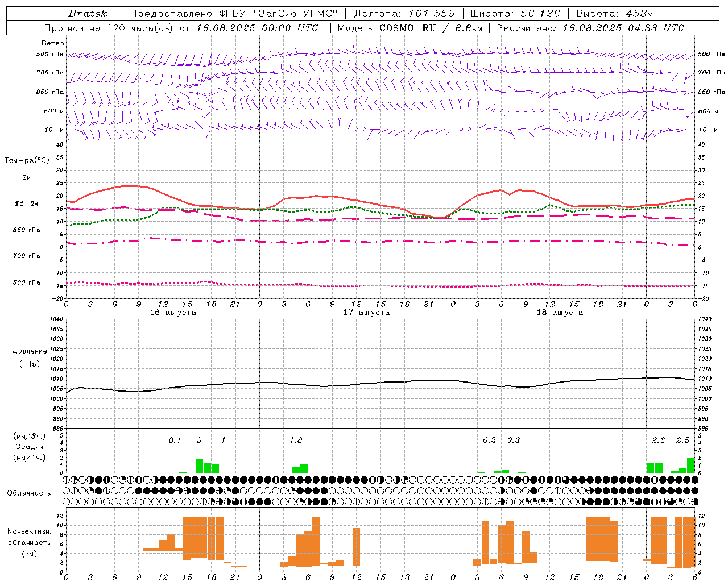728x582 pixels.
Task: Select the "Модель COSMO-RU / 6.6км" label
Action: click(410, 28)
